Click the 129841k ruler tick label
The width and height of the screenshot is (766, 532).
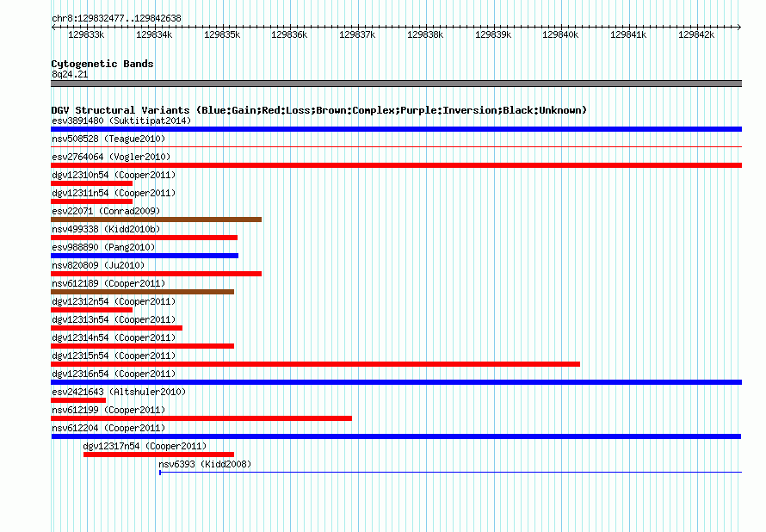pyautogui.click(x=628, y=34)
